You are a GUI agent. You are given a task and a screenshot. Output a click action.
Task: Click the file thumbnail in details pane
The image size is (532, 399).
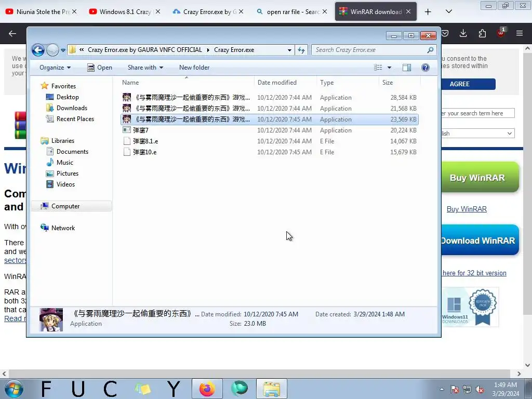coord(51,320)
